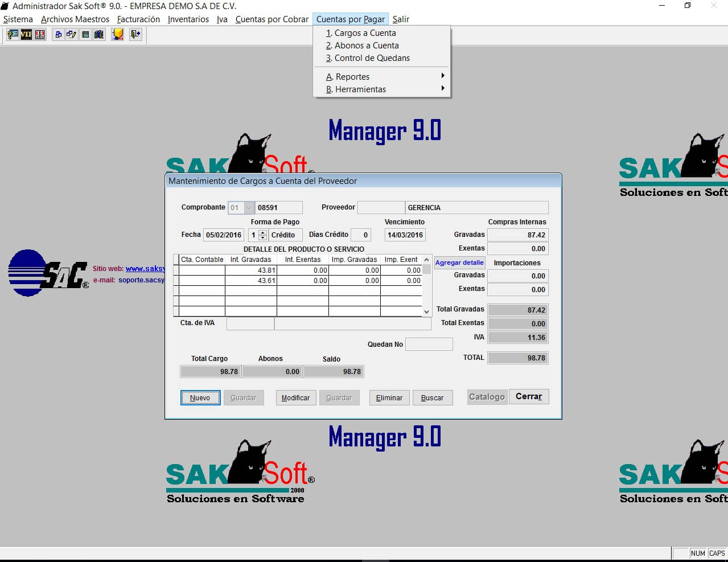The height and width of the screenshot is (562, 728).
Task: Click the Saldo amount field
Action: (x=334, y=372)
